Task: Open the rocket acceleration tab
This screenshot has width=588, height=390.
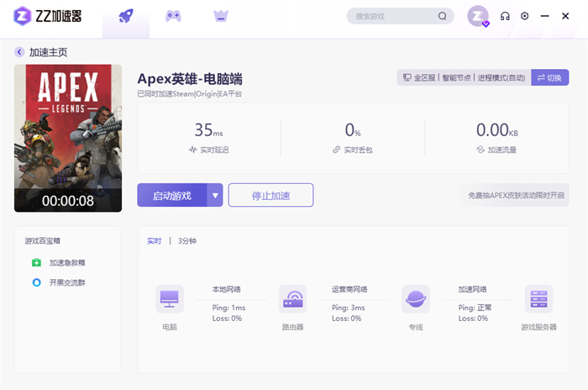Action: (x=126, y=17)
